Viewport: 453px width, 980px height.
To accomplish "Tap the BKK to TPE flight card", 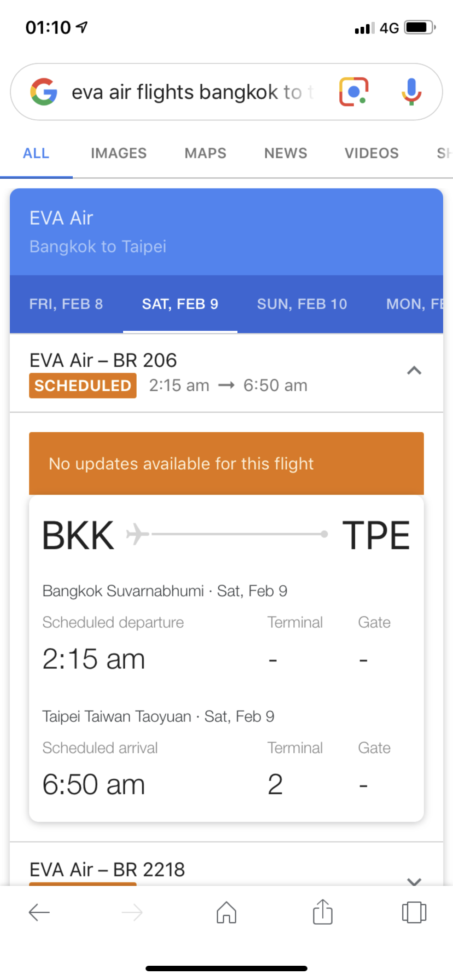I will pos(226,658).
